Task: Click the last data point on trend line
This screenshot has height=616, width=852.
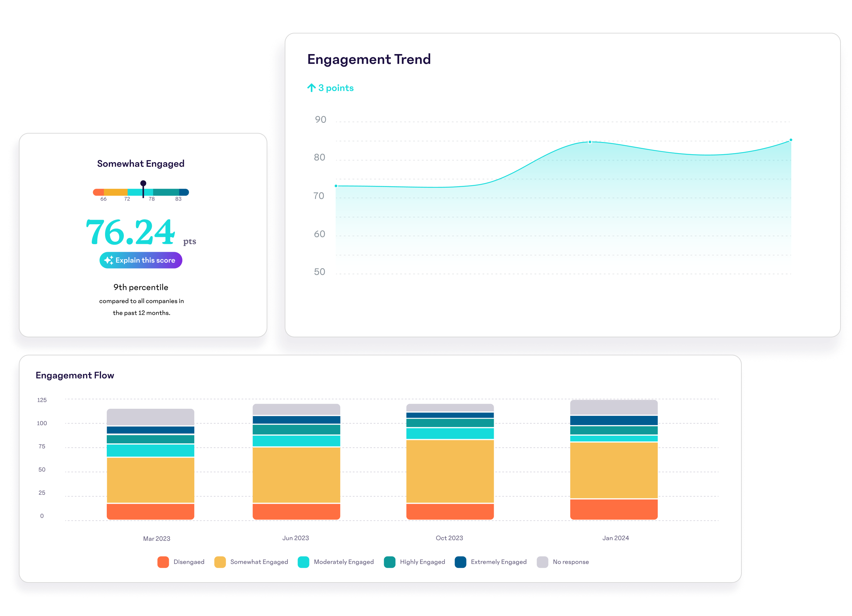Action: (791, 140)
